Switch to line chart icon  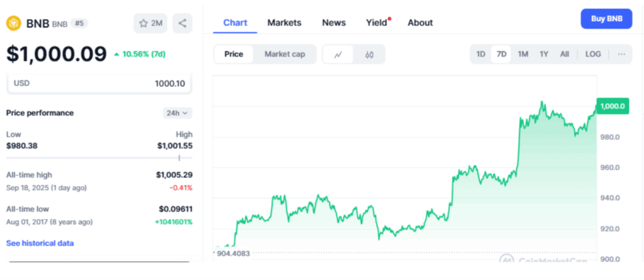tap(338, 54)
